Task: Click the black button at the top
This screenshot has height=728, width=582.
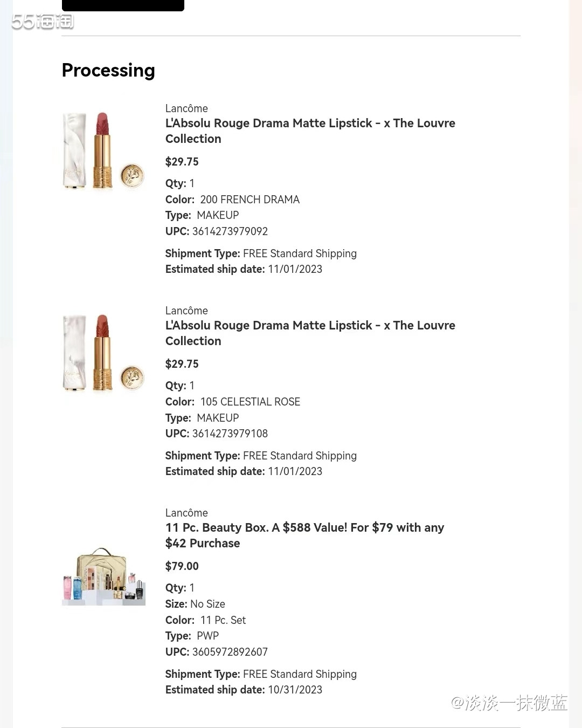Action: [x=123, y=5]
